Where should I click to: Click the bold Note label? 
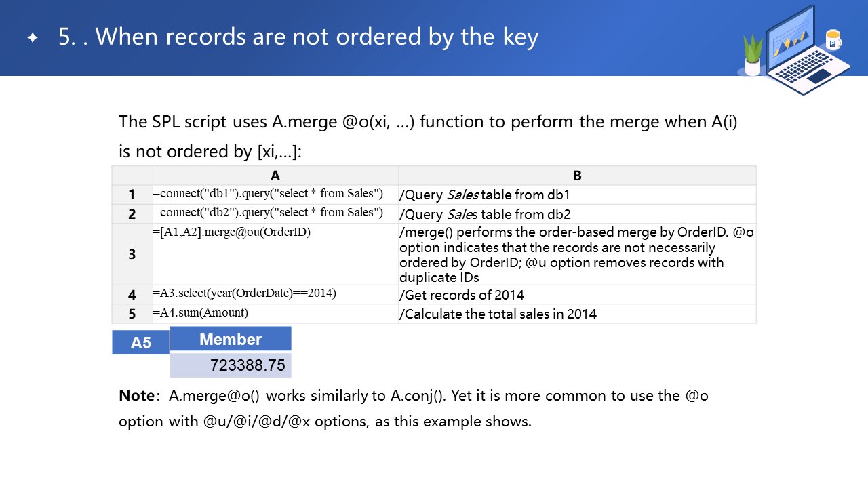138,395
